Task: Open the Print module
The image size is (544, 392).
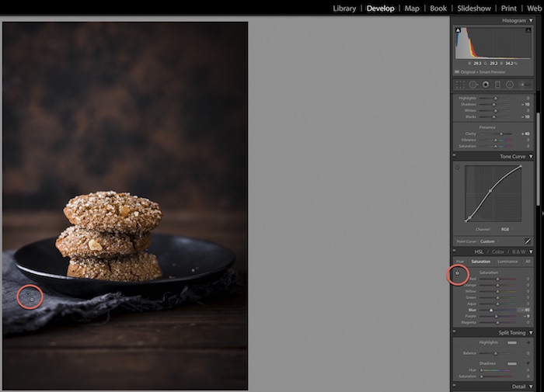Action: click(508, 9)
